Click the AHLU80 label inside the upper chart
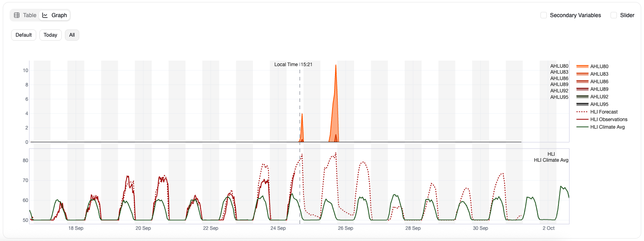Viewport: 644px width, 241px height. [x=559, y=66]
